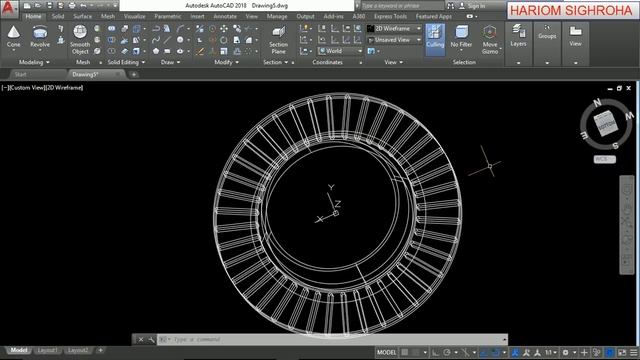The image size is (640, 360).
Task: Toggle annotation visibility icon in status bar
Action: pyautogui.click(x=527, y=352)
